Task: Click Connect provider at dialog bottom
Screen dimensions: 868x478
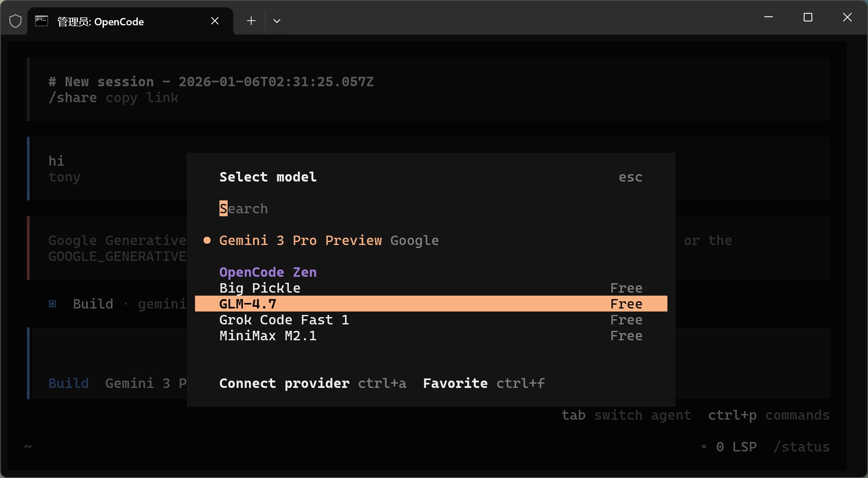Action: pyautogui.click(x=284, y=383)
